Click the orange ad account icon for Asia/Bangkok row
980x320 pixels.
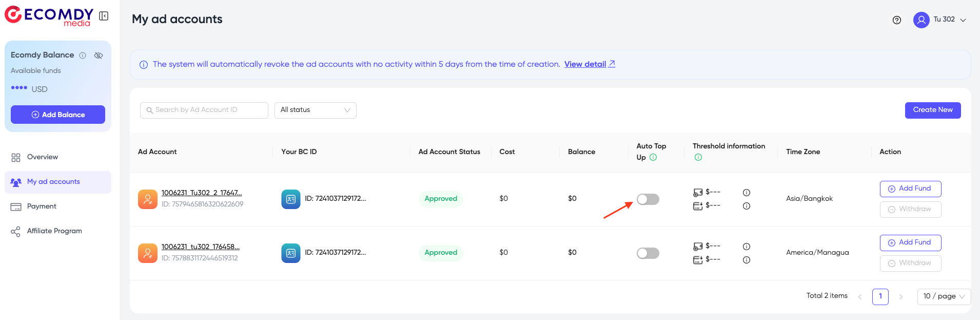(x=148, y=199)
